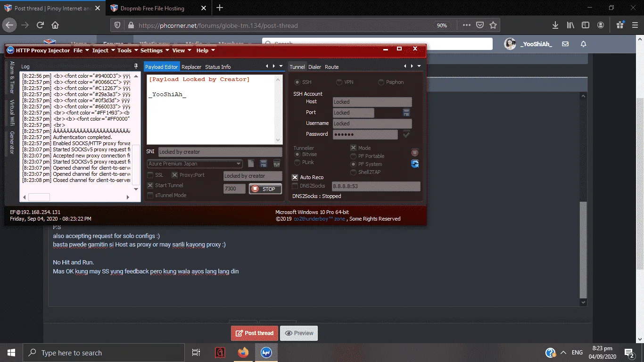The image size is (644, 362).
Task: Toggle the Mode checkbox
Action: (353, 148)
